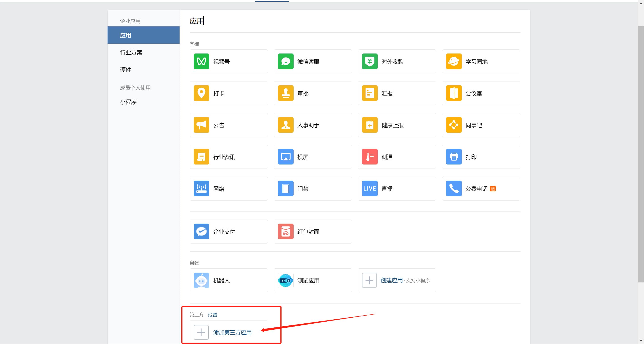
Task: Click the scrollbar up arrow
Action: (641, 4)
